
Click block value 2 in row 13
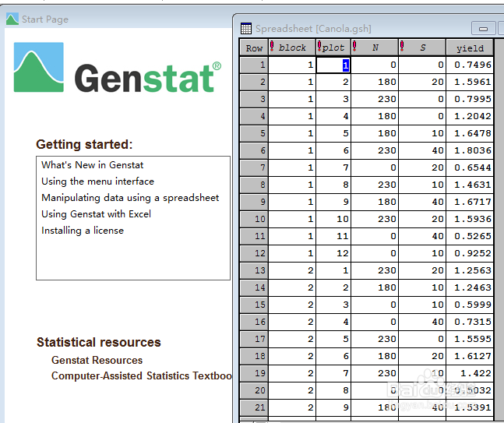[292, 270]
